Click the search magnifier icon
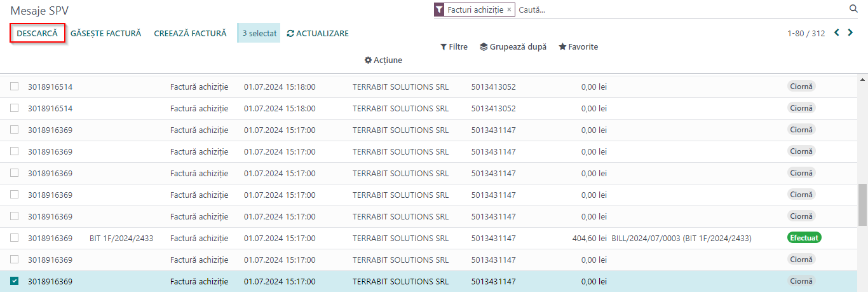The width and height of the screenshot is (868, 292). (x=853, y=9)
